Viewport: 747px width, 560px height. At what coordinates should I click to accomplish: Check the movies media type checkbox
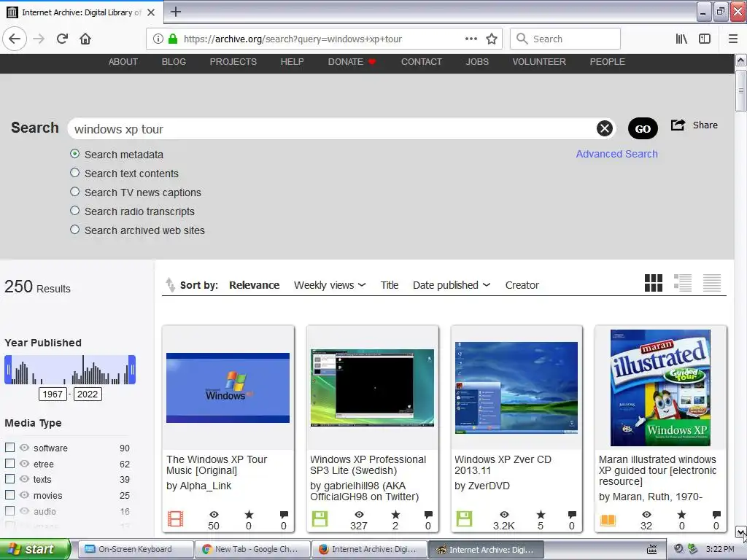coord(9,495)
